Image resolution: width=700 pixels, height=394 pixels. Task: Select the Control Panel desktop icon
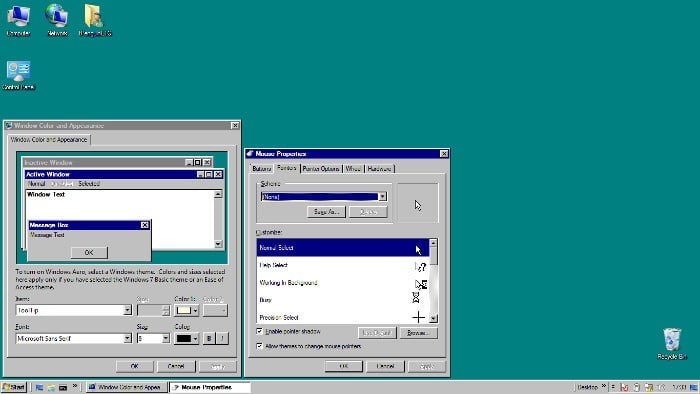(19, 75)
